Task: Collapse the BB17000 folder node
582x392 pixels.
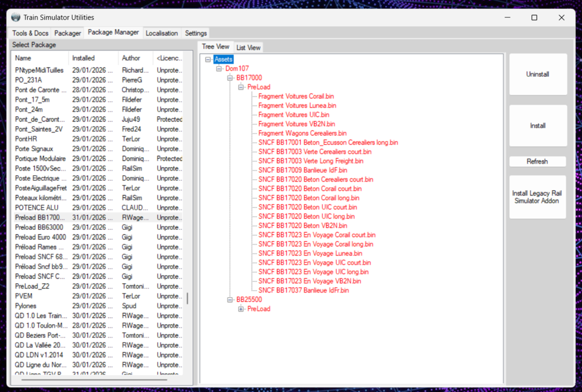Action: pos(230,78)
